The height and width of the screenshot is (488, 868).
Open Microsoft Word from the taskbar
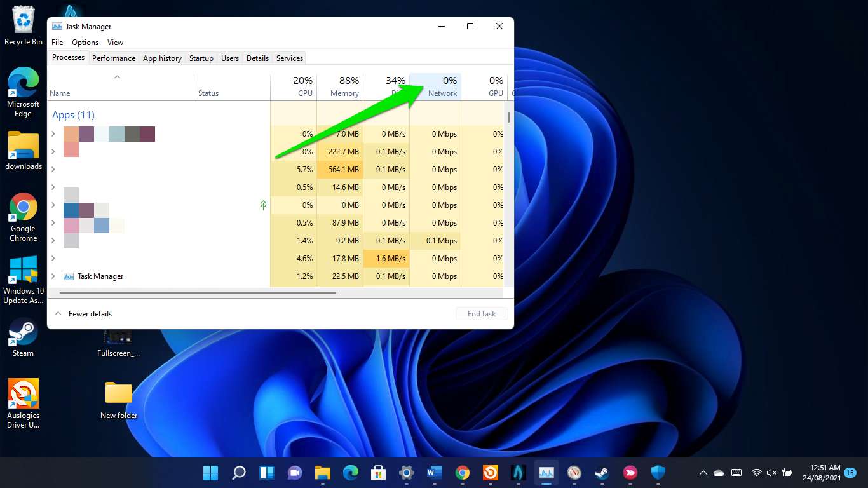click(x=434, y=473)
